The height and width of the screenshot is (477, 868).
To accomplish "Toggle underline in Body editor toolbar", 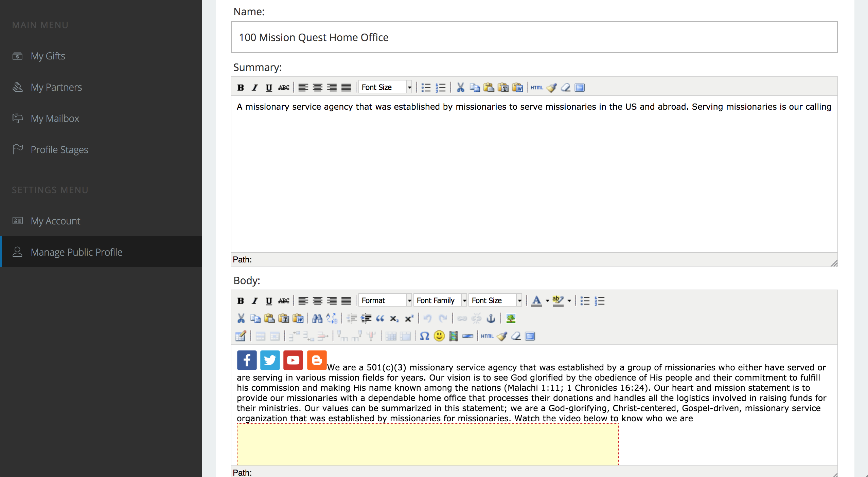I will click(x=269, y=300).
